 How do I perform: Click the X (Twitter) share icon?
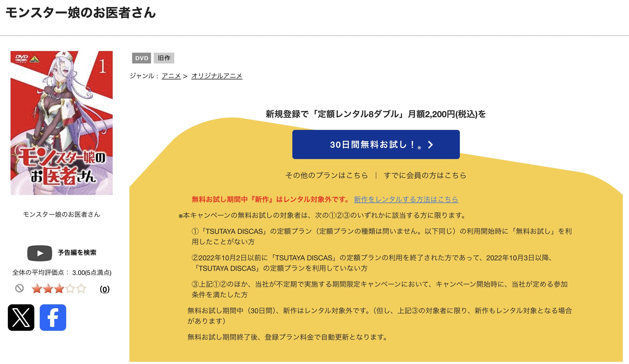(x=21, y=317)
